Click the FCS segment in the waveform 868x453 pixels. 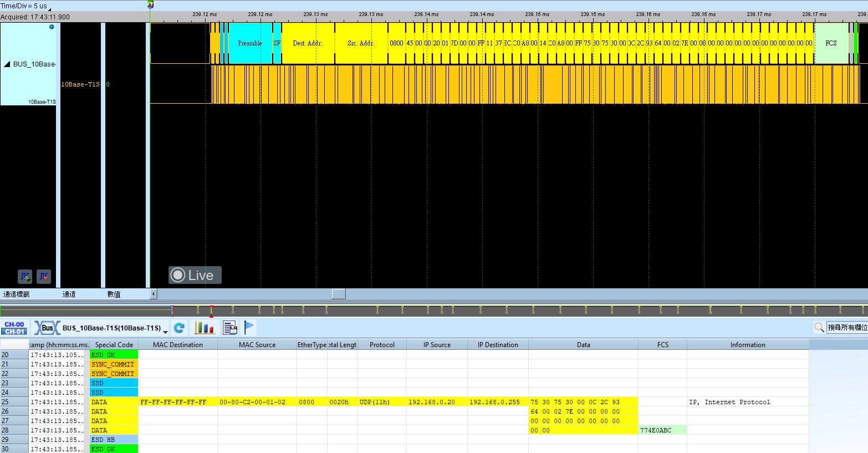[x=831, y=43]
